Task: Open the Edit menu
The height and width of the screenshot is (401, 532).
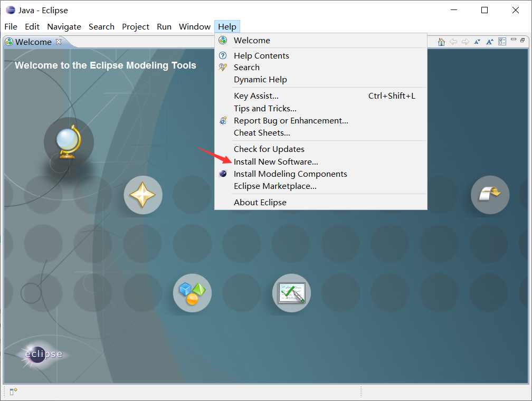Action: point(32,27)
